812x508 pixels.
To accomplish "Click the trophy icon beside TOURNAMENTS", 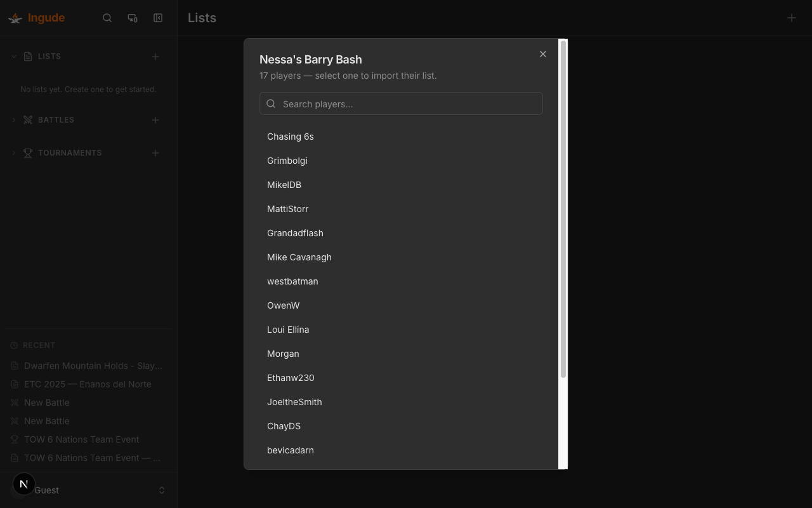I will pos(27,152).
